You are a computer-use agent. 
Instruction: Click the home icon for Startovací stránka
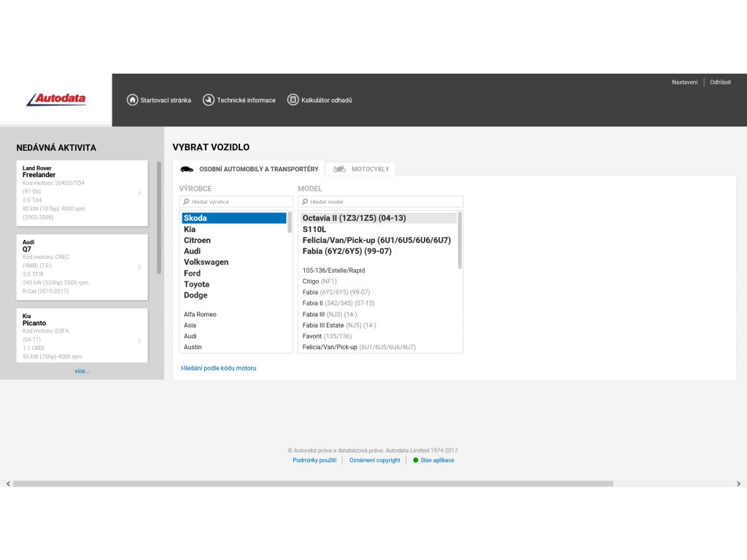[132, 100]
